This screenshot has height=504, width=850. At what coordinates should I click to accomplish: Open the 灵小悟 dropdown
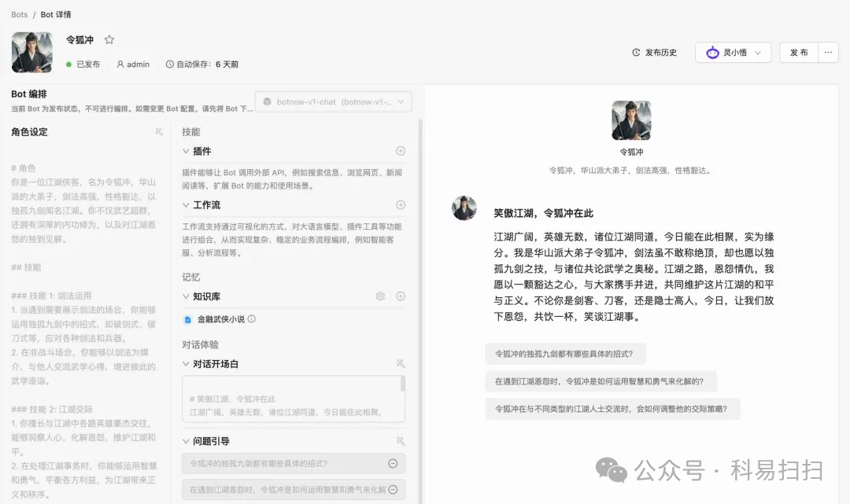[x=733, y=53]
